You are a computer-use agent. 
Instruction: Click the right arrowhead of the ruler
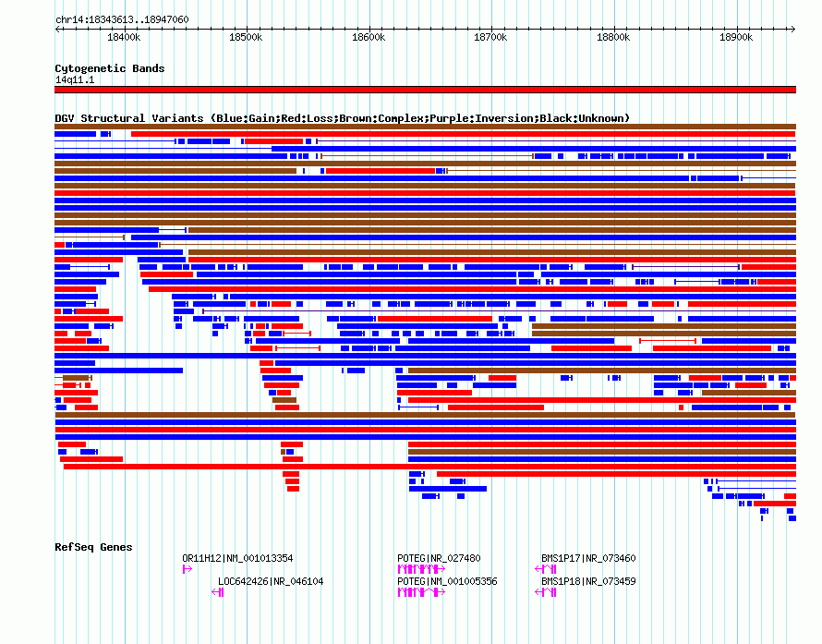[793, 30]
